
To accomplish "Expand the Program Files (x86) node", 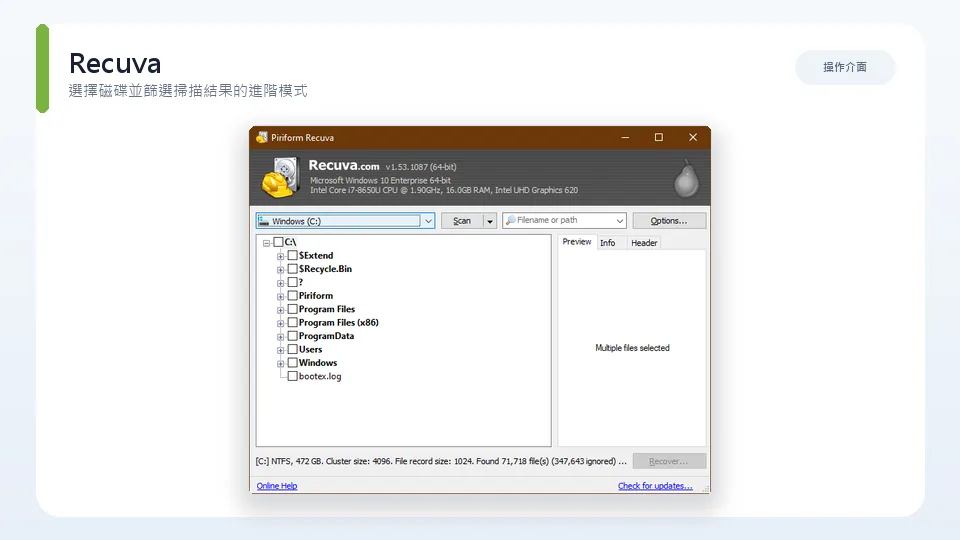I will (x=280, y=323).
